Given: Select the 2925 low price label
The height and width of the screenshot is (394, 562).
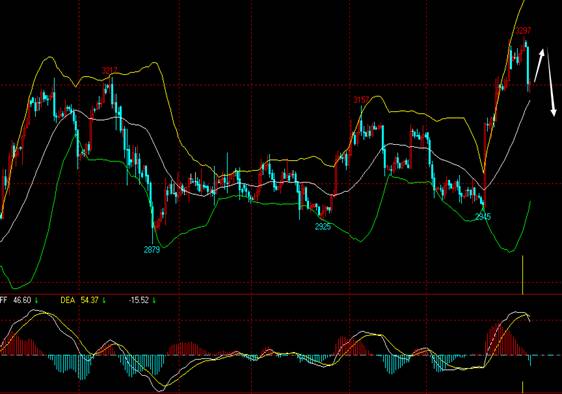Looking at the screenshot, I should pos(323,227).
